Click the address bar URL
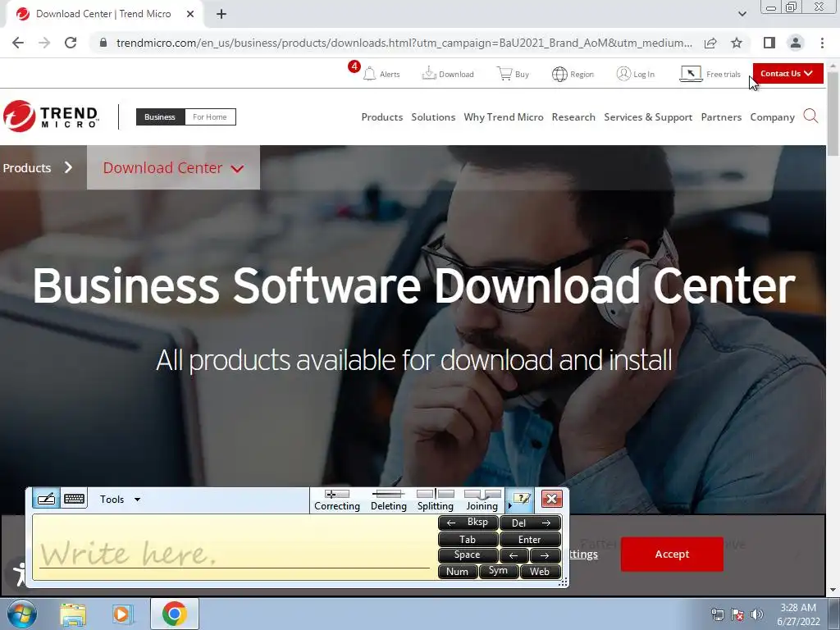Image resolution: width=840 pixels, height=630 pixels. (404, 43)
